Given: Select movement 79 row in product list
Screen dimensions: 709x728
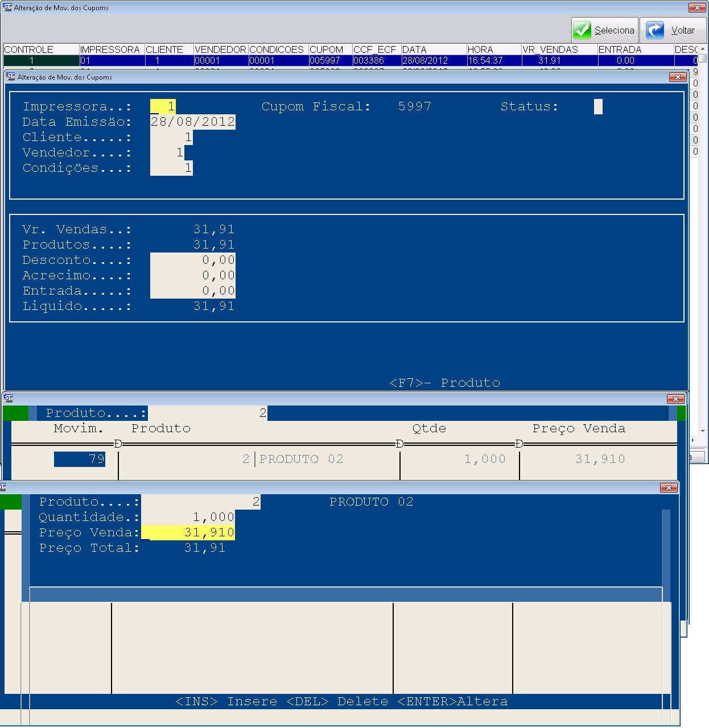Looking at the screenshot, I should 80,459.
